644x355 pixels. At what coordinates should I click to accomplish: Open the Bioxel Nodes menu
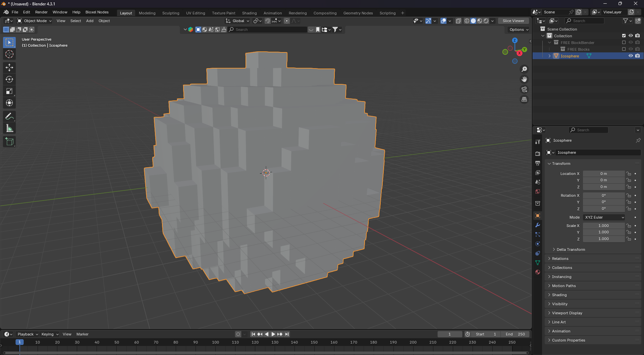97,12
